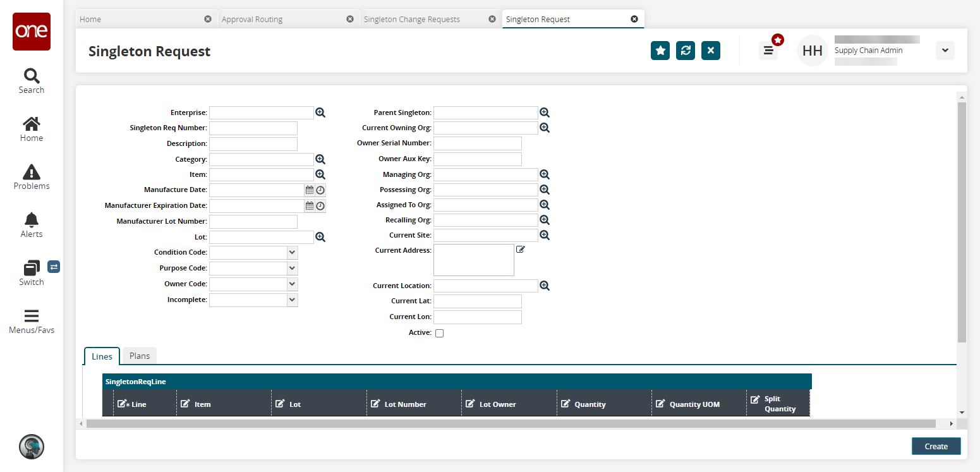
Task: Click the refresh icon in header
Action: click(686, 51)
